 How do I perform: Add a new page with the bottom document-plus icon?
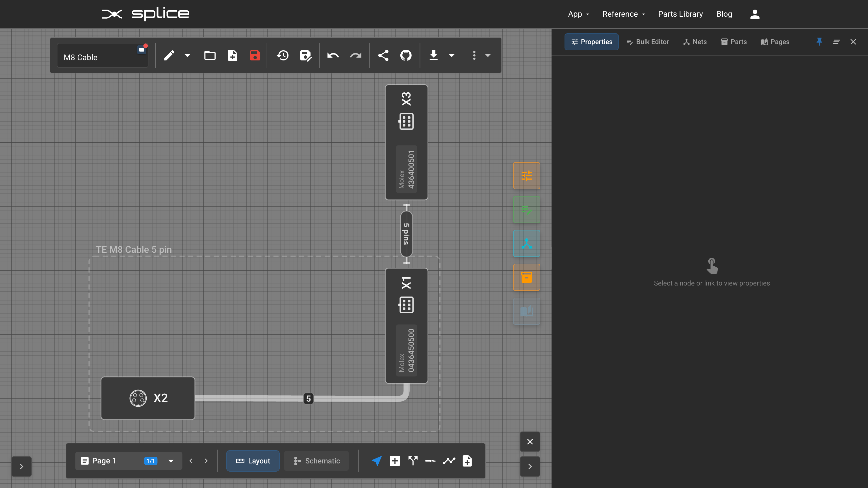point(467,461)
